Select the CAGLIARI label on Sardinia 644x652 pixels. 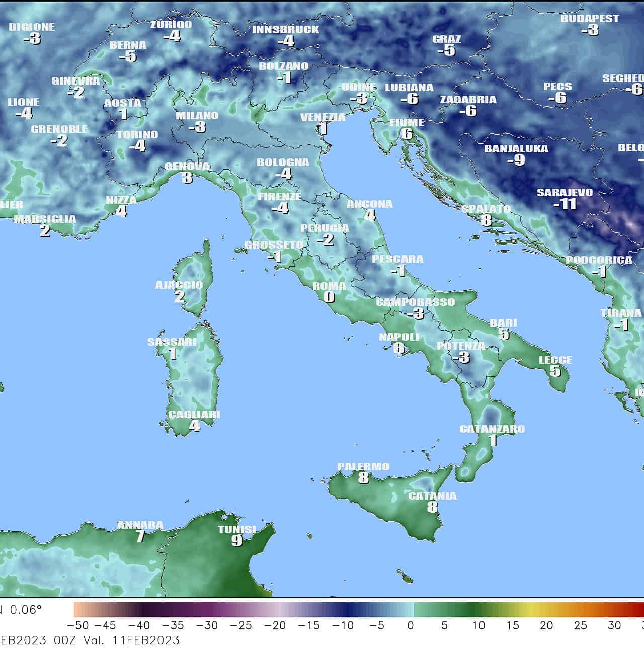[194, 415]
